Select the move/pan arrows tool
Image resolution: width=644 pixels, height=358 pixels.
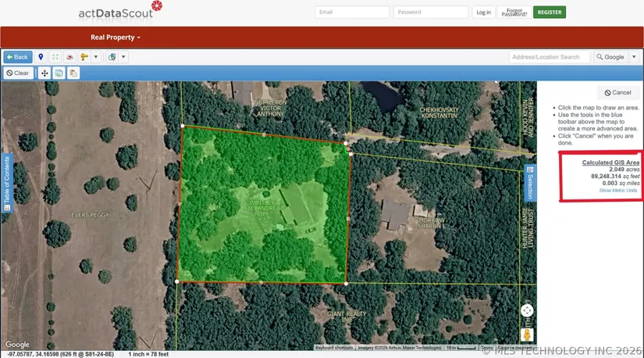(x=44, y=73)
